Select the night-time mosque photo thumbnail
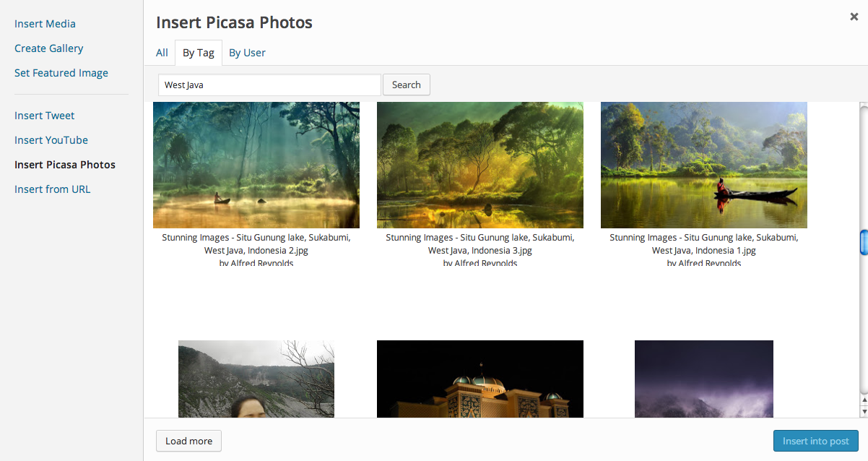Screen dimensions: 868x461 [x=480, y=379]
